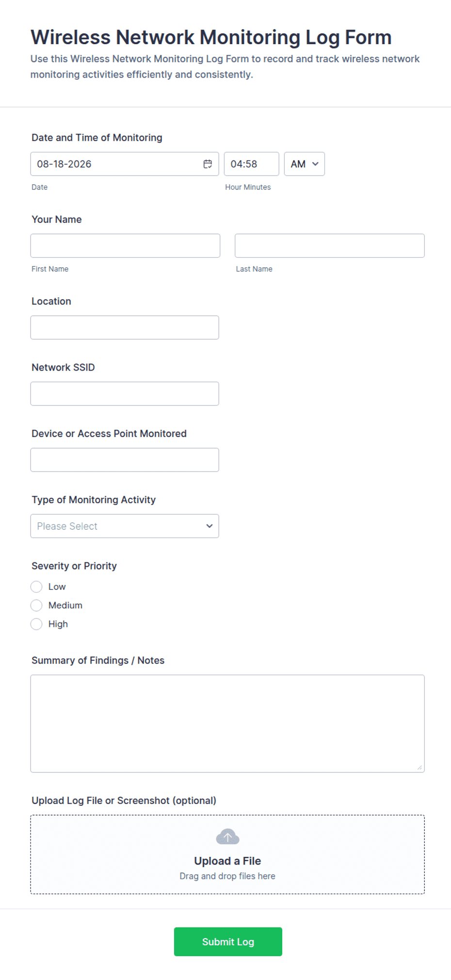
Task: Expand Type of Monitoring Activity dropdown
Action: (125, 526)
